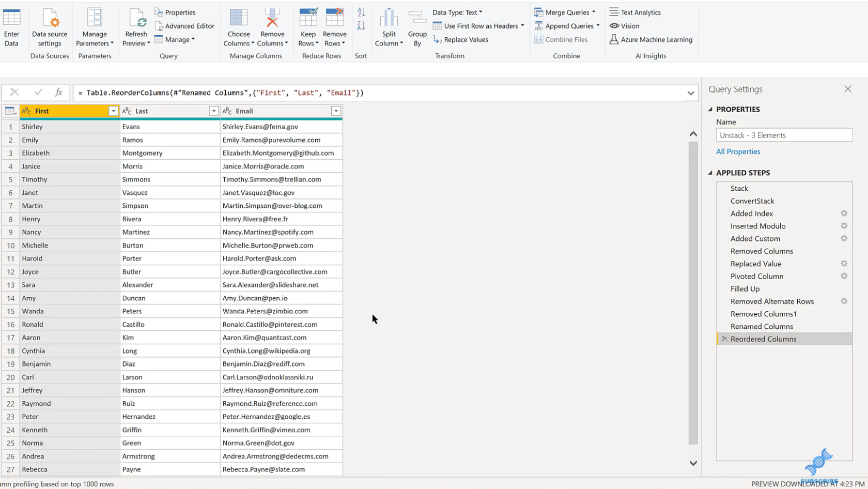Open Azure Machine Learning
The width and height of the screenshot is (868, 489).
point(651,39)
